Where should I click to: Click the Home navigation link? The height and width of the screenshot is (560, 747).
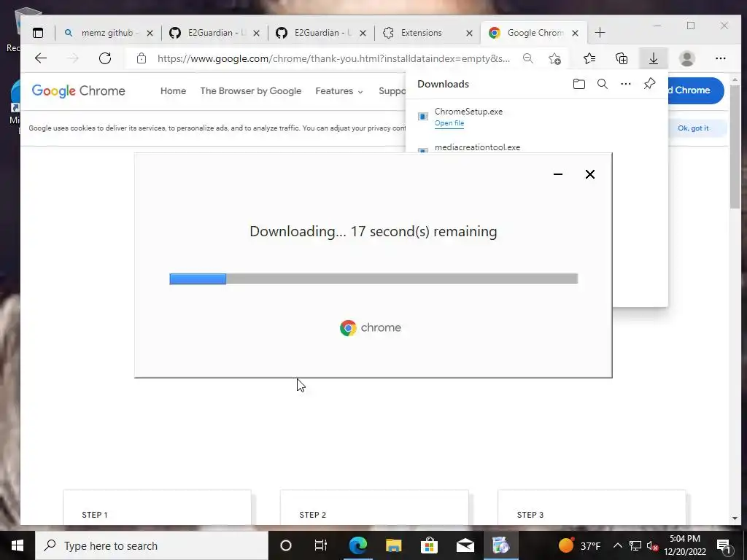click(x=173, y=91)
